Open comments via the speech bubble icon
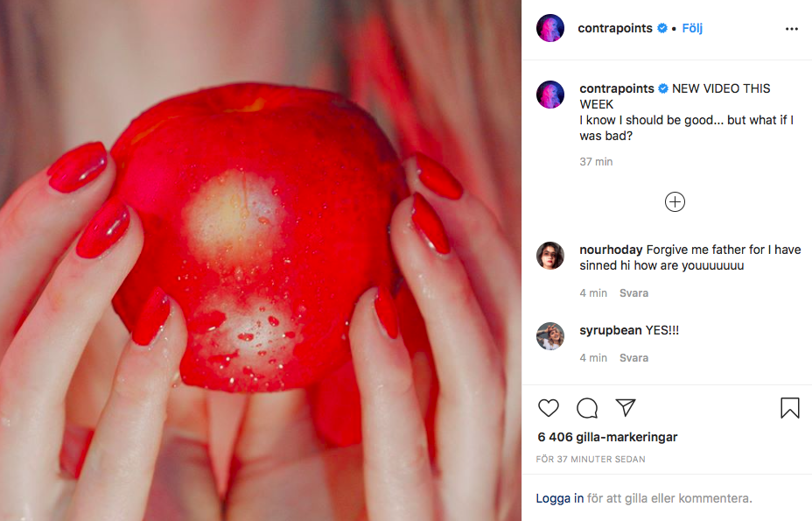 tap(587, 408)
